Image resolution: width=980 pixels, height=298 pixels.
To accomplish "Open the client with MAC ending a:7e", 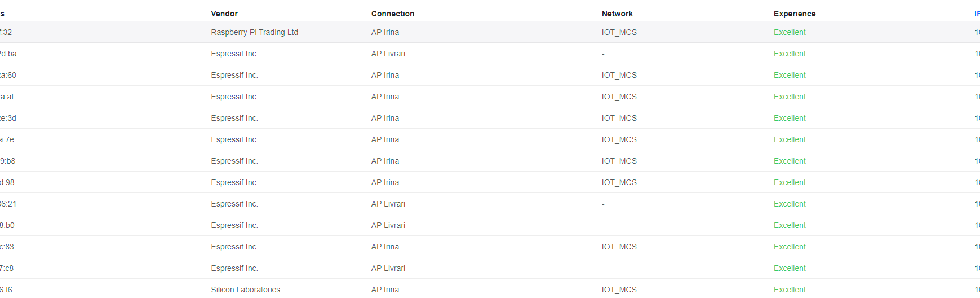I will coord(7,139).
